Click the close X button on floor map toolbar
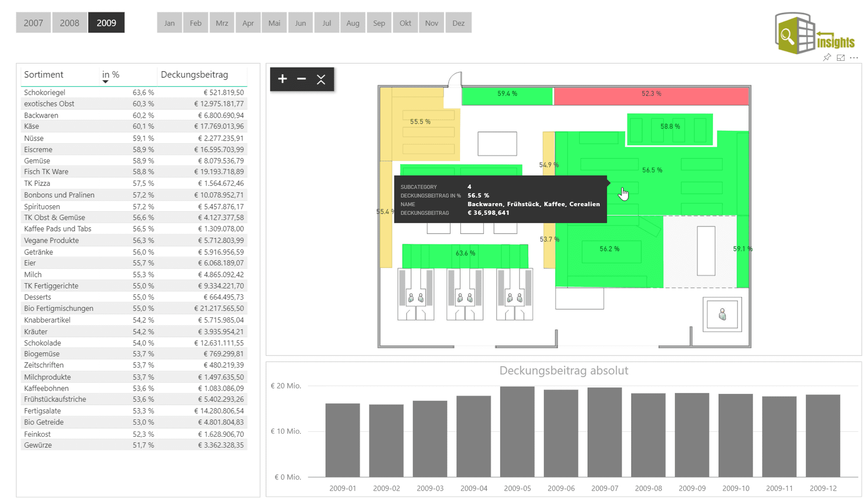This screenshot has height=498, width=868. [x=321, y=79]
